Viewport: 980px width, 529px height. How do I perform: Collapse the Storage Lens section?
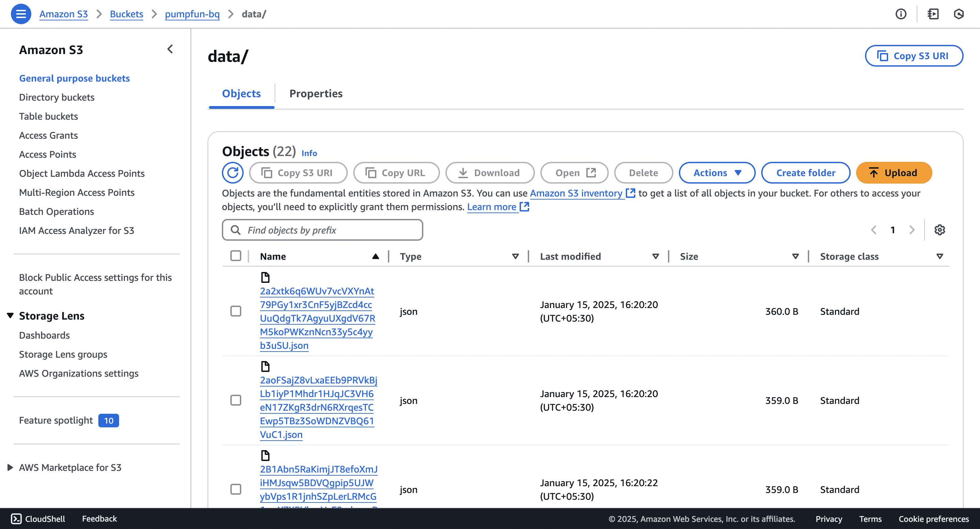[x=10, y=315]
